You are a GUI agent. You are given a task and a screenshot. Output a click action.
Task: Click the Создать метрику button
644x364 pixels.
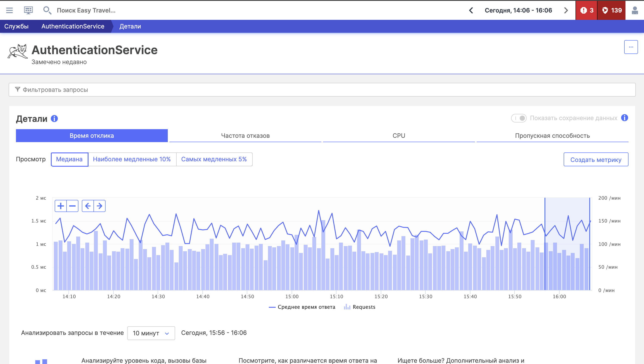[x=596, y=160]
